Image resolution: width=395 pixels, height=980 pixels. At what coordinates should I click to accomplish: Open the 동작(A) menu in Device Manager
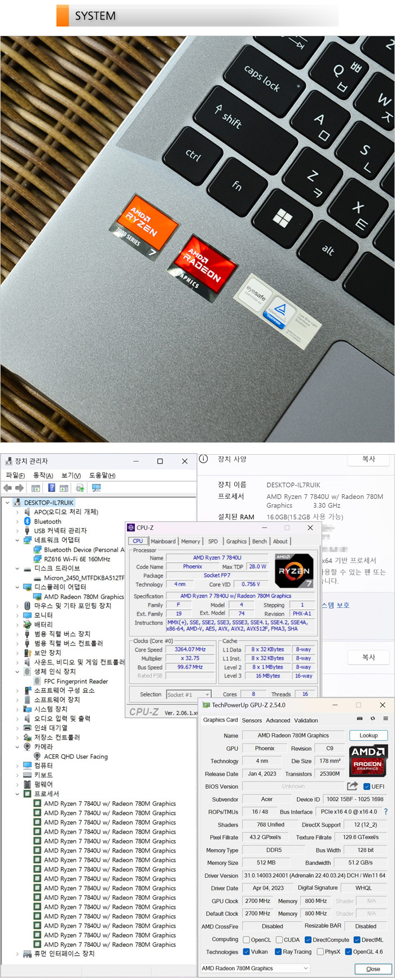43,475
